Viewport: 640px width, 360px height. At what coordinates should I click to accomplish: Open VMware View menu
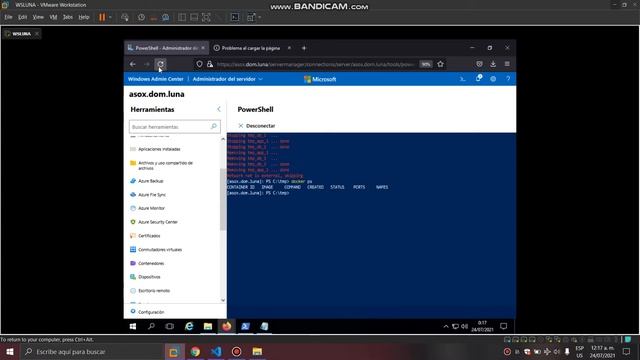click(x=38, y=17)
